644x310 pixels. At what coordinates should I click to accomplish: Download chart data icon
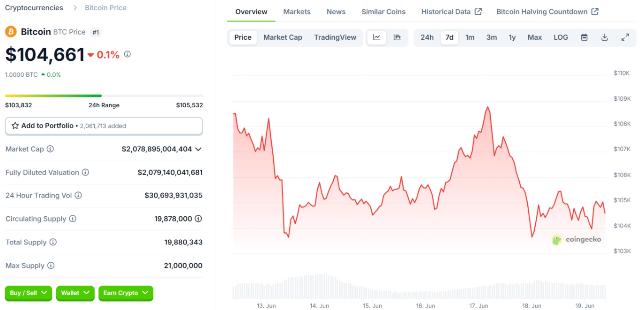605,37
